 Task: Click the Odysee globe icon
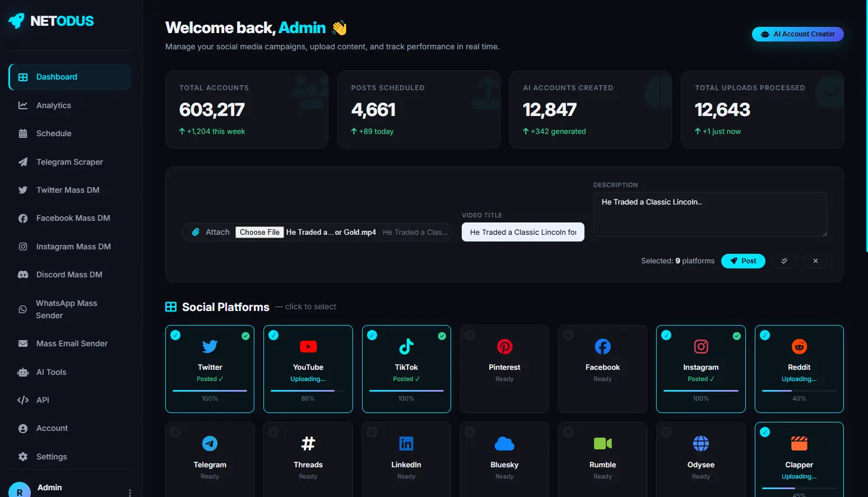701,444
